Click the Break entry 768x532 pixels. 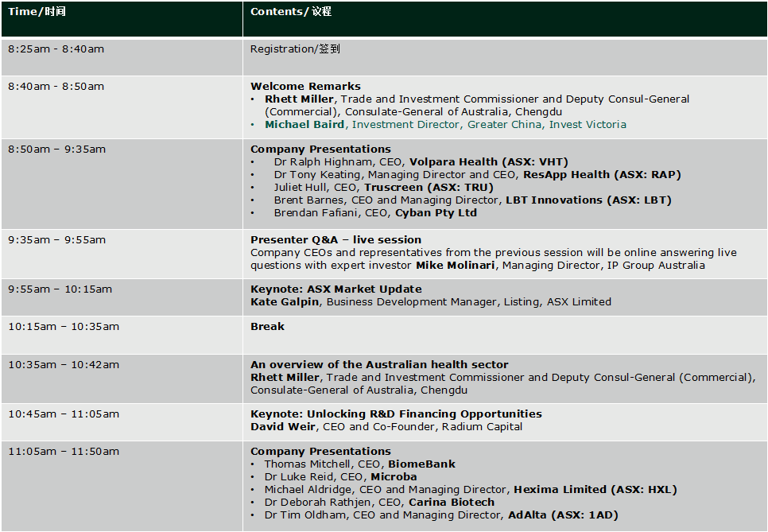click(267, 326)
